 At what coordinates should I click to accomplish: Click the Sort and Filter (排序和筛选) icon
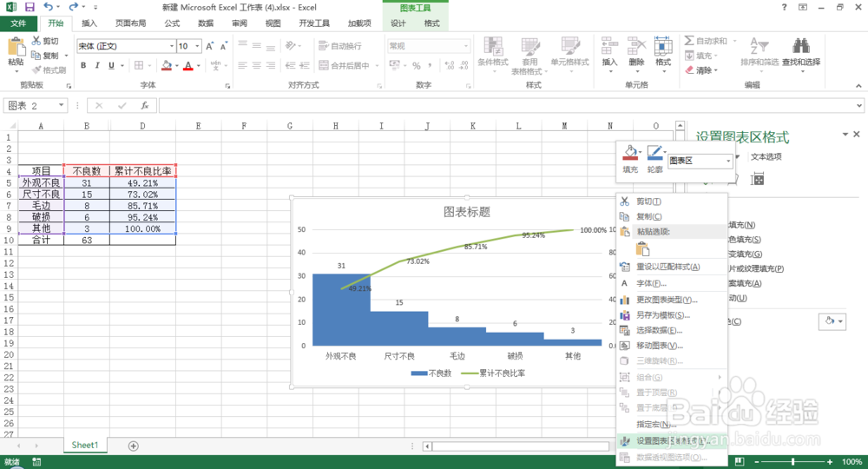pos(759,47)
